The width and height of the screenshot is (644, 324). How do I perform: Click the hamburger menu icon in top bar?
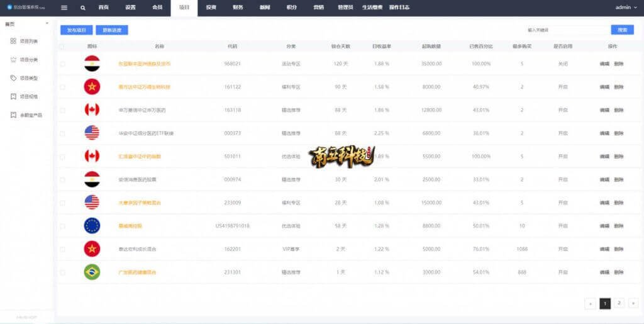click(64, 8)
